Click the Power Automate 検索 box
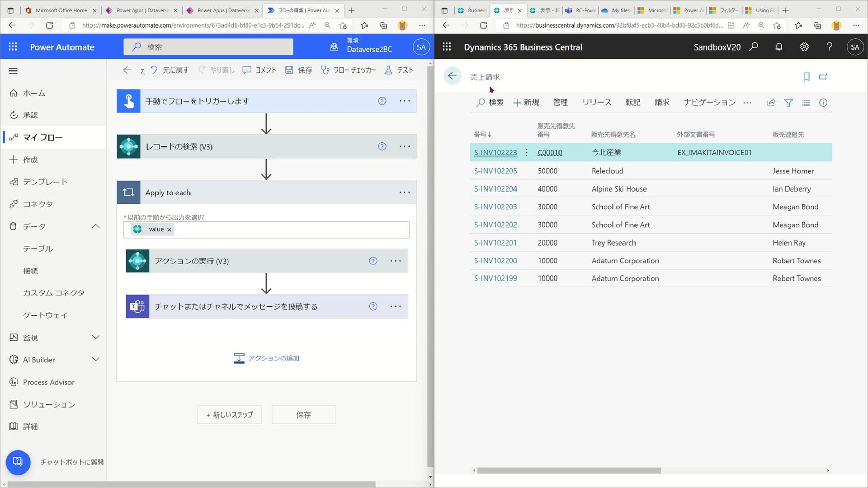 (208, 47)
